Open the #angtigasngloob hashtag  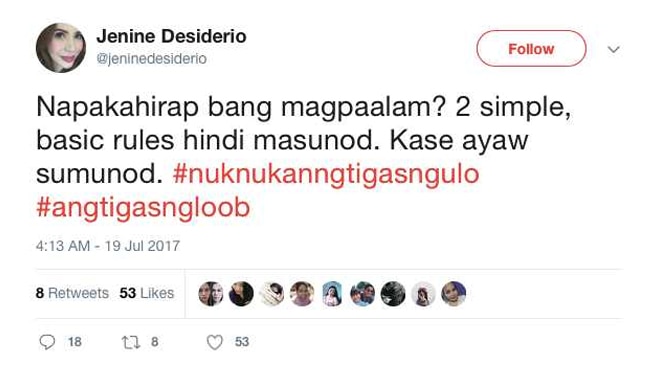pyautogui.click(x=143, y=207)
